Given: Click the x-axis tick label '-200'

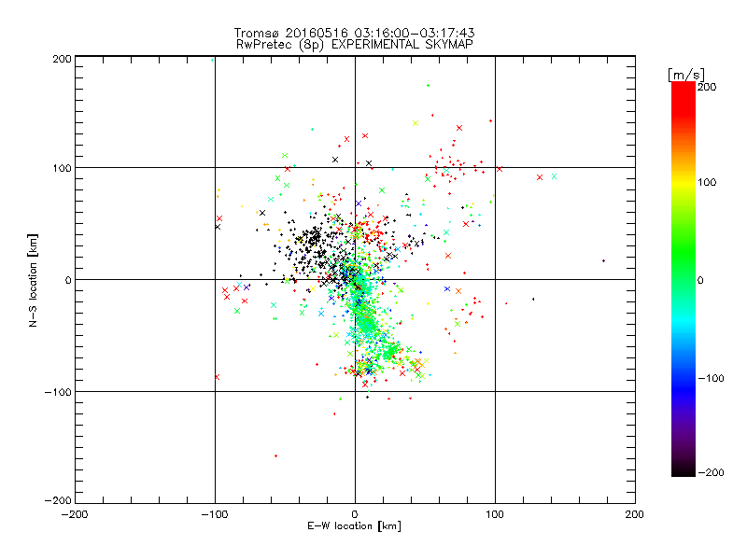Looking at the screenshot, I should point(75,514).
